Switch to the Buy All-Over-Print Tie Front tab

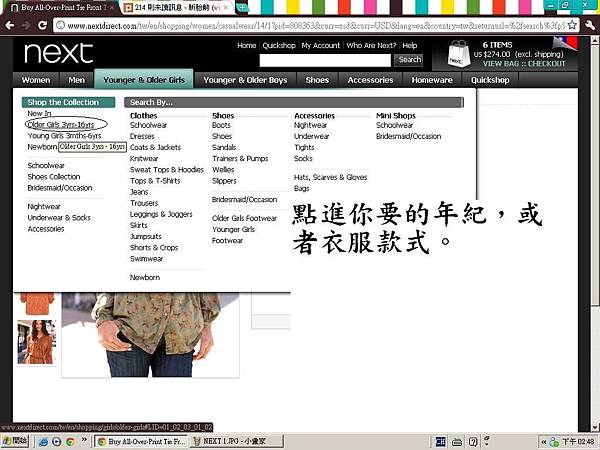[61, 7]
